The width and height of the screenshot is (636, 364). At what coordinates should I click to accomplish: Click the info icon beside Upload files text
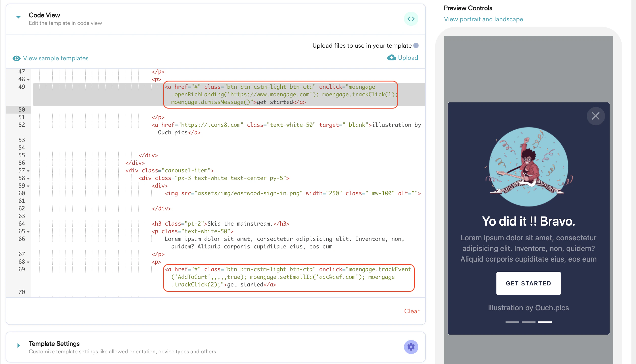point(416,46)
